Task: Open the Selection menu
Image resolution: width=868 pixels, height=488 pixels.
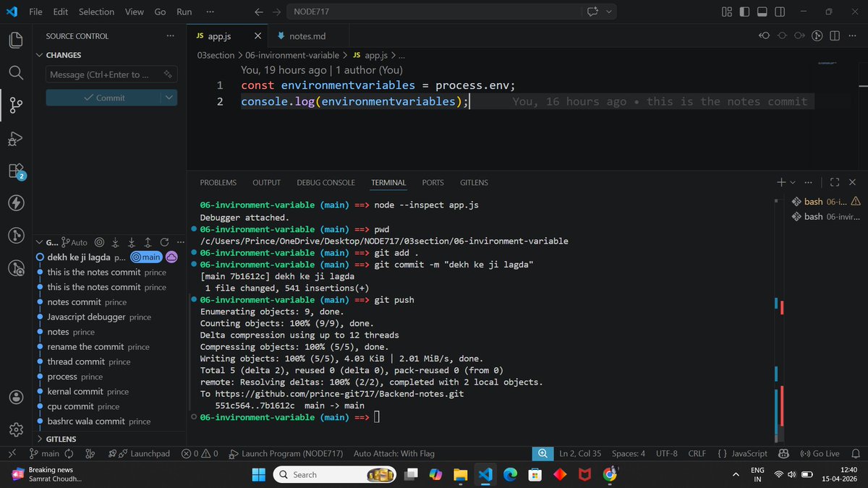Action: click(96, 12)
